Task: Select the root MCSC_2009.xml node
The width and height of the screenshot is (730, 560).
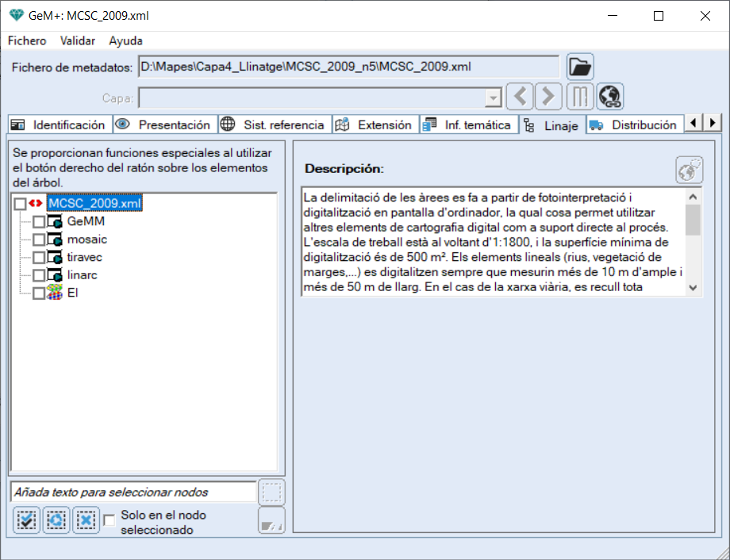Action: [95, 204]
